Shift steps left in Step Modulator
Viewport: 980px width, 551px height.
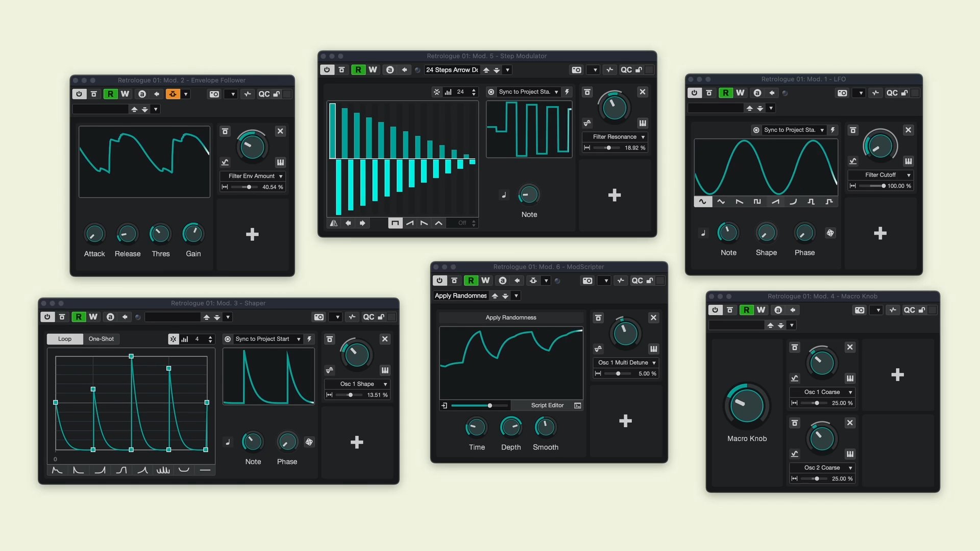pyautogui.click(x=348, y=223)
